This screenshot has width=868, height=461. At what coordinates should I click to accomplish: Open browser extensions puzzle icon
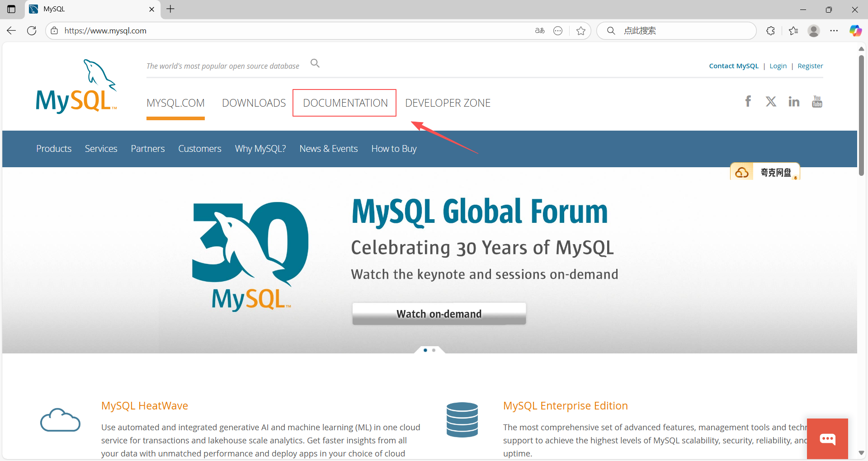[771, 31]
